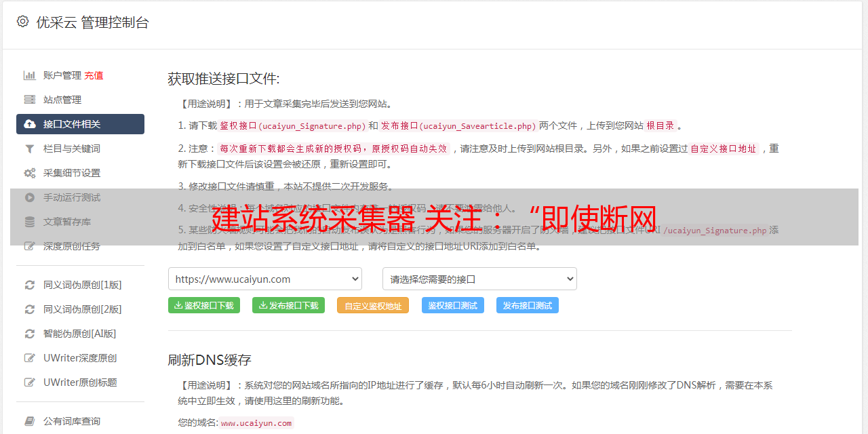
Task: Click the book icon for 公有词库查询
Action: click(30, 421)
